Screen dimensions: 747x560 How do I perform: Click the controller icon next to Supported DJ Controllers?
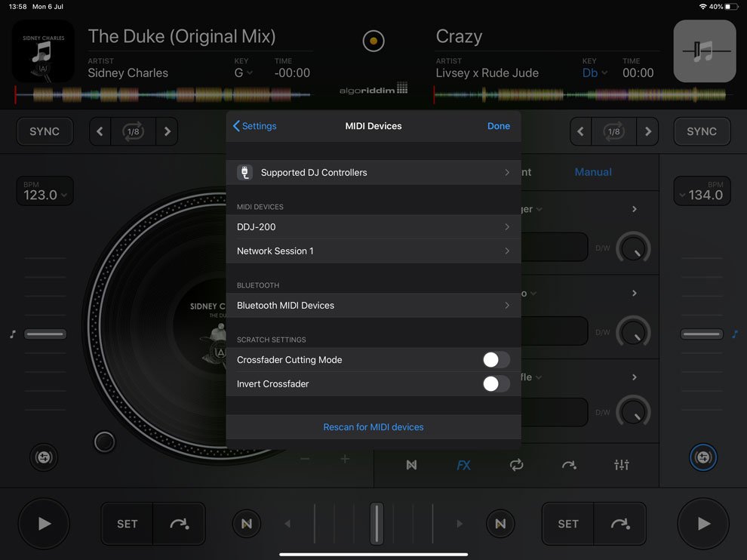pos(244,172)
